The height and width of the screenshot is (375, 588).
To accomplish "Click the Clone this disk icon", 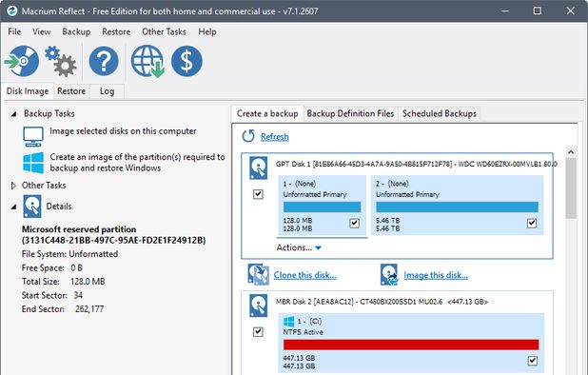I will tap(258, 274).
